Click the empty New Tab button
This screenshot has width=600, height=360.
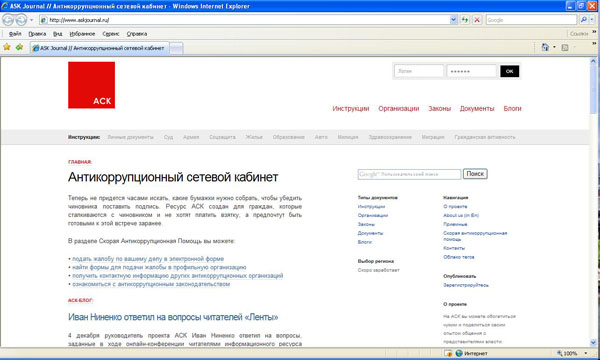click(176, 49)
